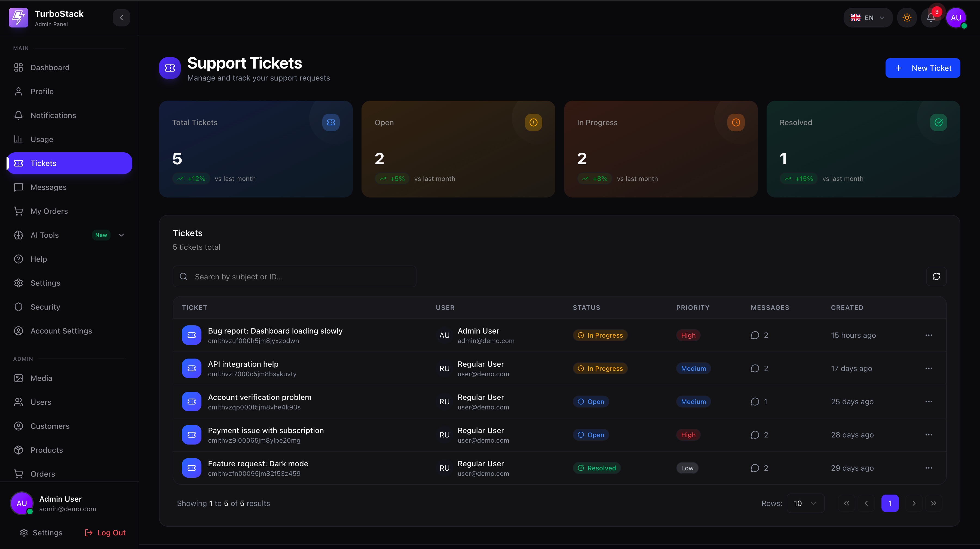Open the Rows per page dropdown
980x549 pixels.
[x=805, y=503]
